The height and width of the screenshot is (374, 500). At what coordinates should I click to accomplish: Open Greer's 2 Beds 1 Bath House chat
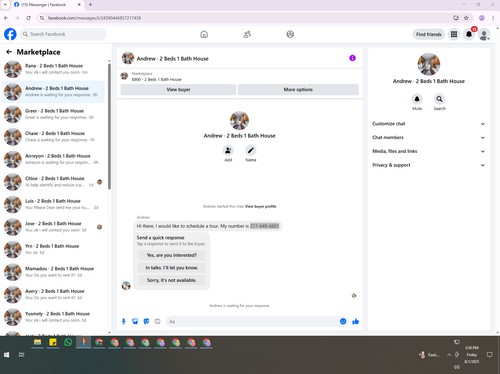pyautogui.click(x=53, y=114)
